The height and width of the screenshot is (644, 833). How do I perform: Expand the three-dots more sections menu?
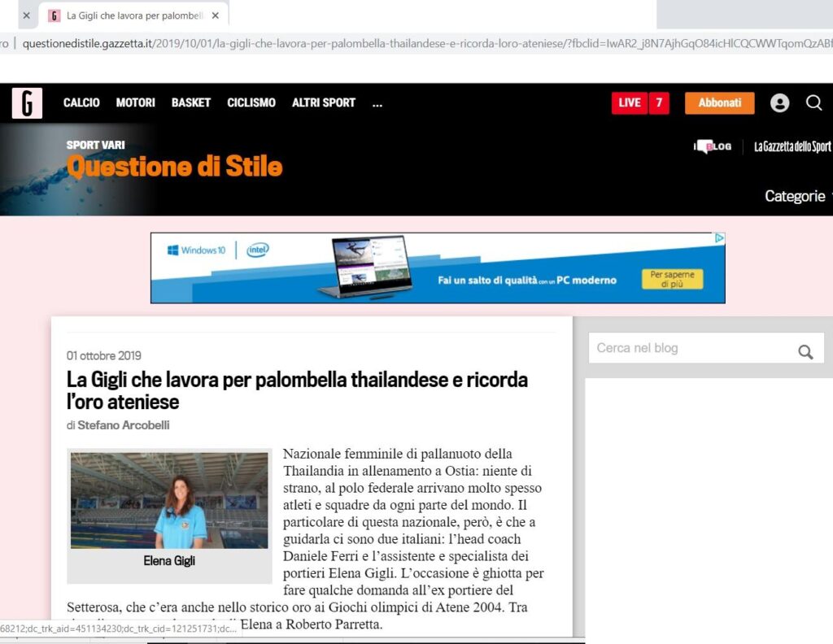click(377, 103)
